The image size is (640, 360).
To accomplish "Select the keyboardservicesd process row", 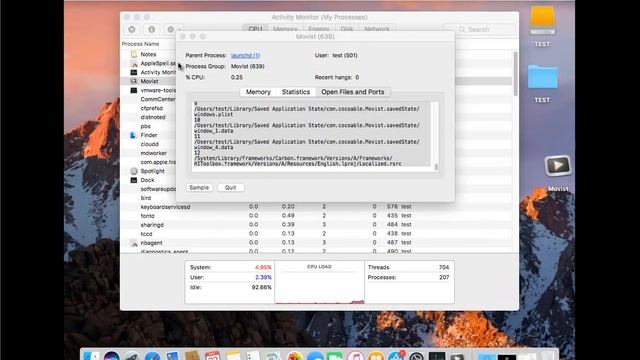I will (x=316, y=207).
